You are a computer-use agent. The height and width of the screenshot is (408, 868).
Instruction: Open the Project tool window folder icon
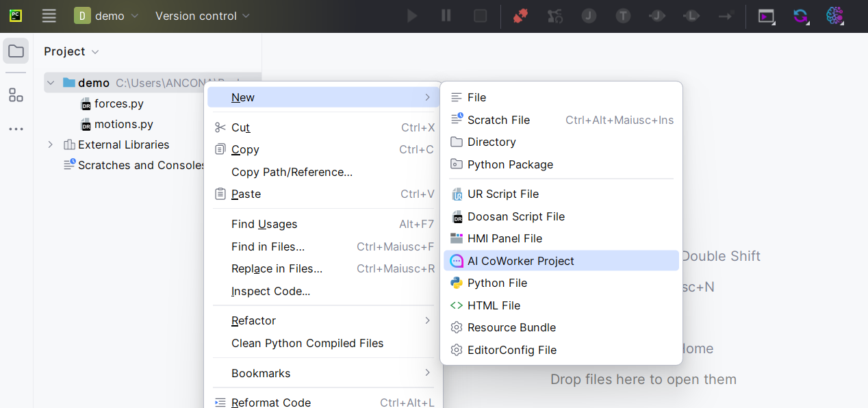pos(16,51)
